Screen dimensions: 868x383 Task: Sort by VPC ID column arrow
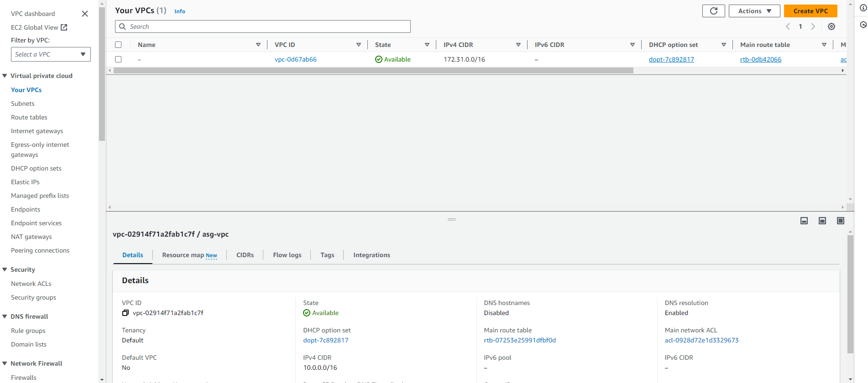[x=359, y=45]
